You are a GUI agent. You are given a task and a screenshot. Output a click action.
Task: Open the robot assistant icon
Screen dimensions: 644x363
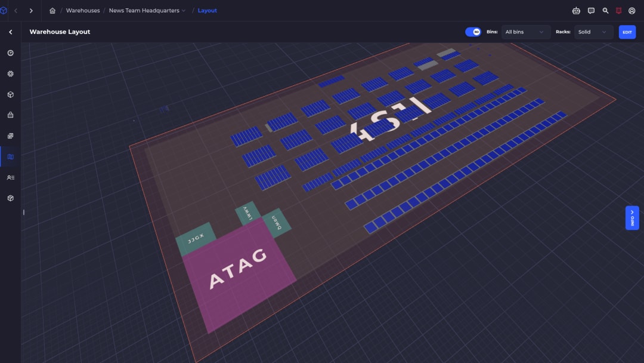pos(576,11)
